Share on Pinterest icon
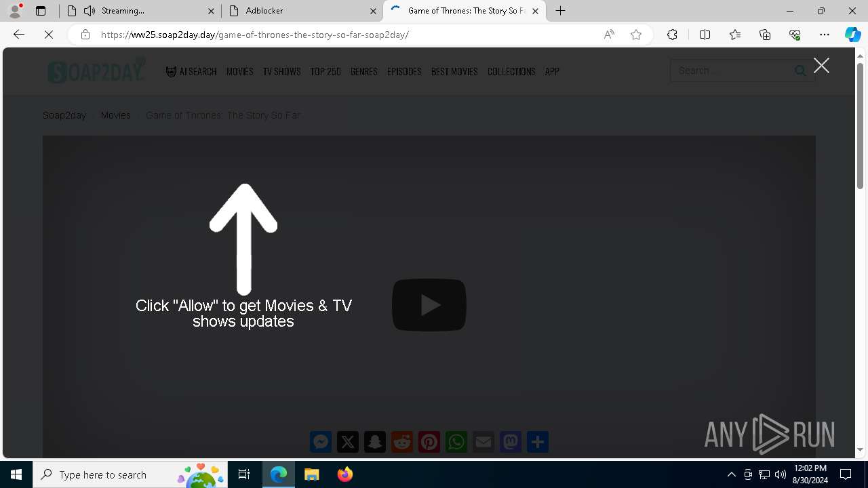The height and width of the screenshot is (488, 868). point(429,442)
